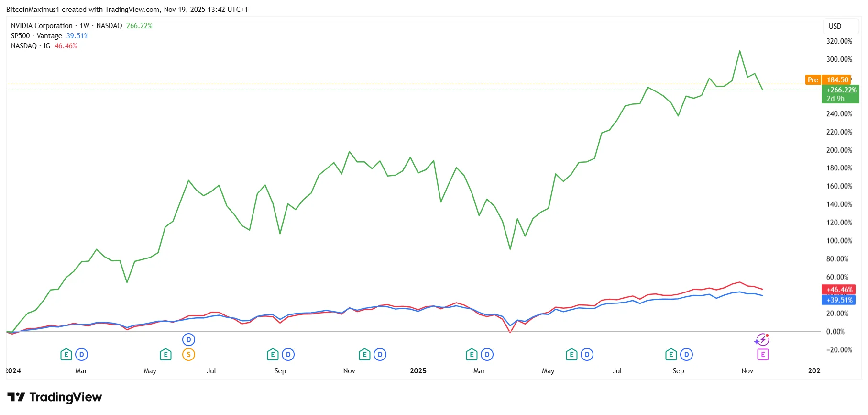This screenshot has width=868, height=415.
Task: Open the dividend D marker after May 2025
Action: pyautogui.click(x=587, y=355)
